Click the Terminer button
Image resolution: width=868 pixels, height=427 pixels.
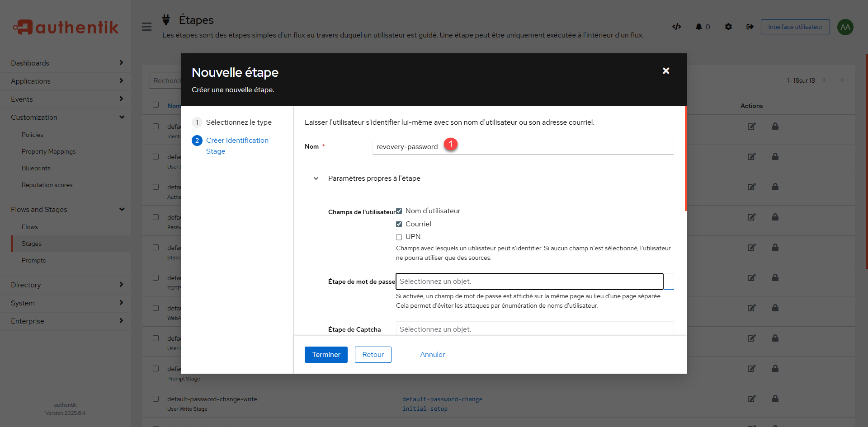[325, 355]
